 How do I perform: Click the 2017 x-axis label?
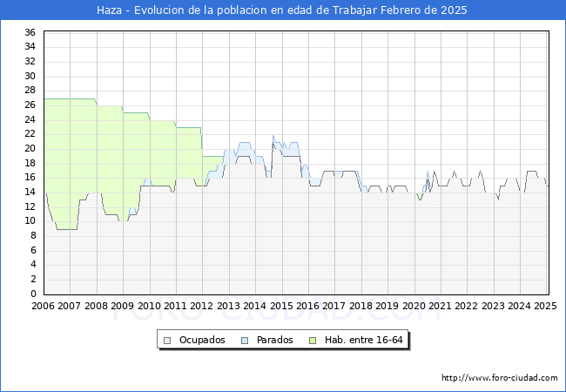334,306
